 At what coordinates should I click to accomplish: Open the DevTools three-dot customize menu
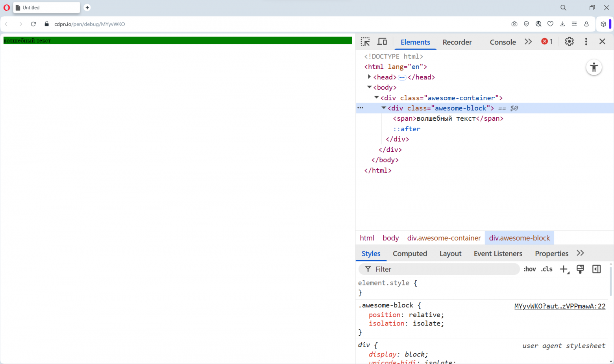pyautogui.click(x=586, y=42)
